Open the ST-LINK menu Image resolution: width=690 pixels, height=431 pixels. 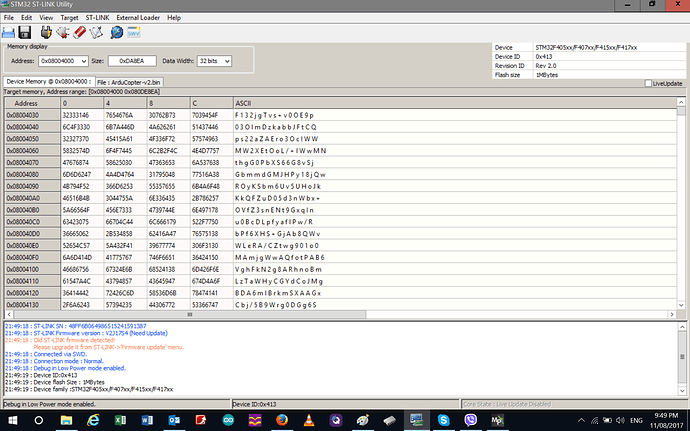tap(97, 18)
